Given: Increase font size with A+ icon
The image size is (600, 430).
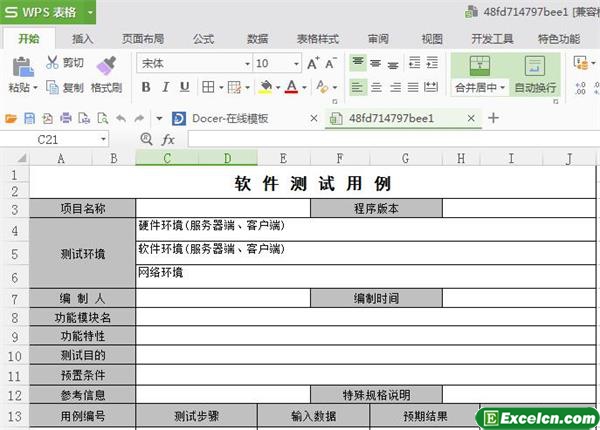Looking at the screenshot, I should (313, 63).
